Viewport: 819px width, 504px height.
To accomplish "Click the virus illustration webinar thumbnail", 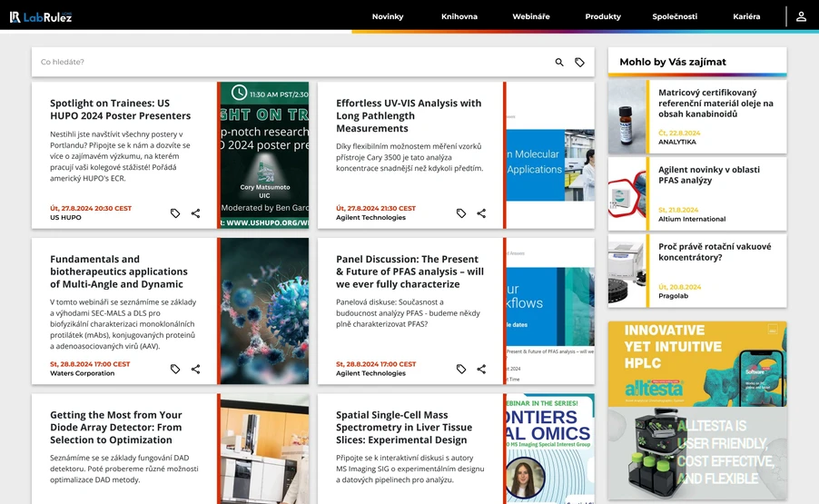I will pyautogui.click(x=264, y=311).
